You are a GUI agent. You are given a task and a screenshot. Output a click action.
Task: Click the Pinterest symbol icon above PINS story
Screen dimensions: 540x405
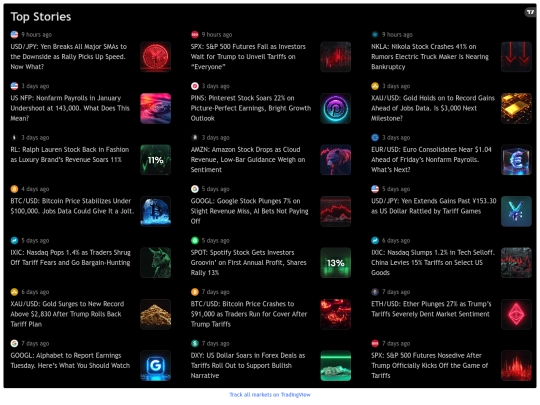pyautogui.click(x=195, y=86)
